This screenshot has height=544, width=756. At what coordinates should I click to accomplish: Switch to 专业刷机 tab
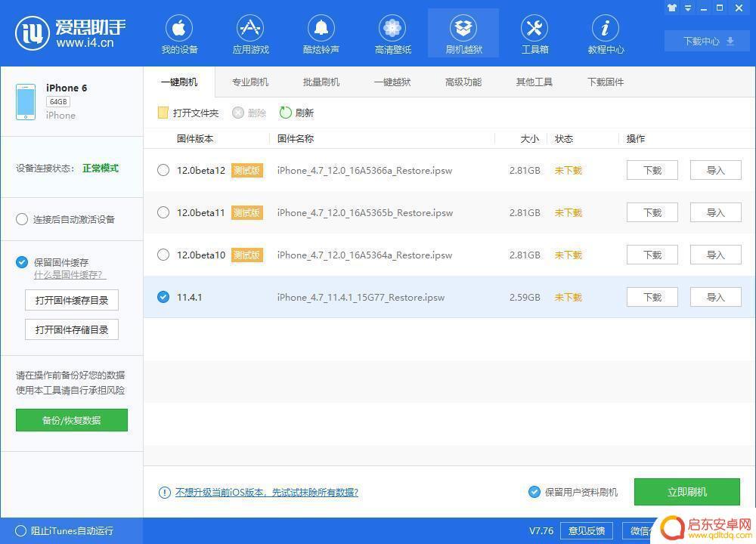(249, 82)
